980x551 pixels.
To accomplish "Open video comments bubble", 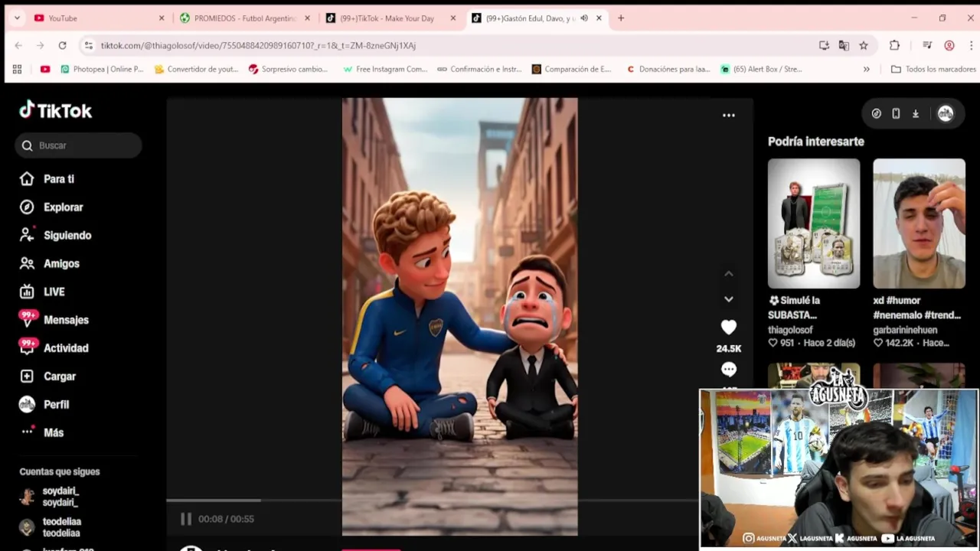I will (729, 370).
